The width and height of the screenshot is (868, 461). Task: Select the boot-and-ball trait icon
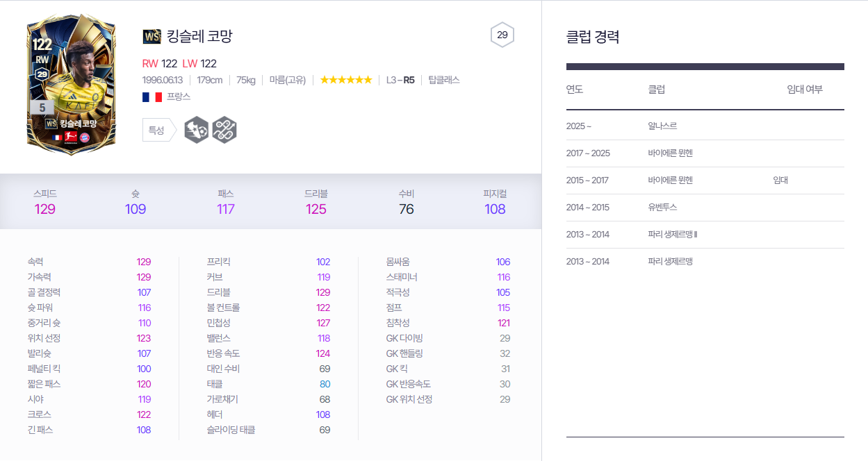click(x=197, y=130)
